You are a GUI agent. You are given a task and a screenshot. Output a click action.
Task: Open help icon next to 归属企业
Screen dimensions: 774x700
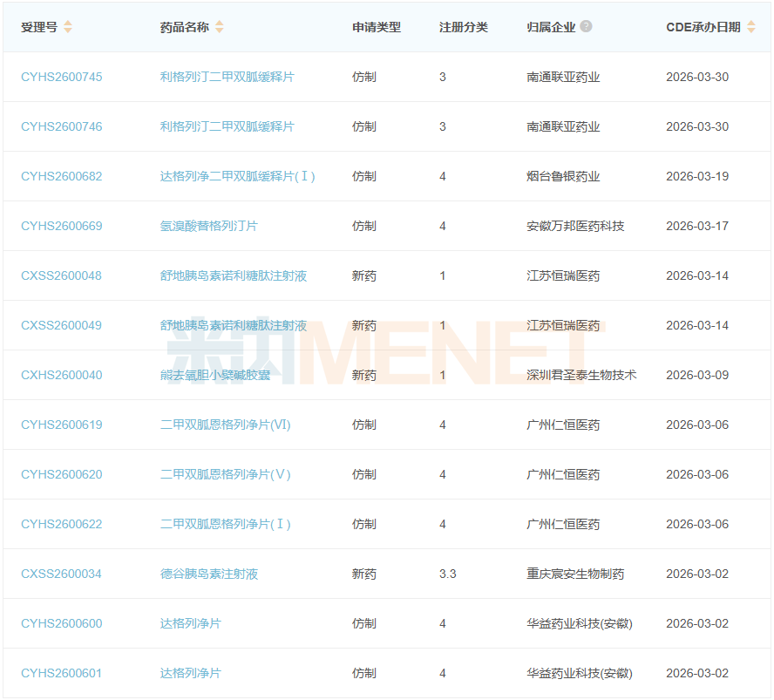click(586, 26)
